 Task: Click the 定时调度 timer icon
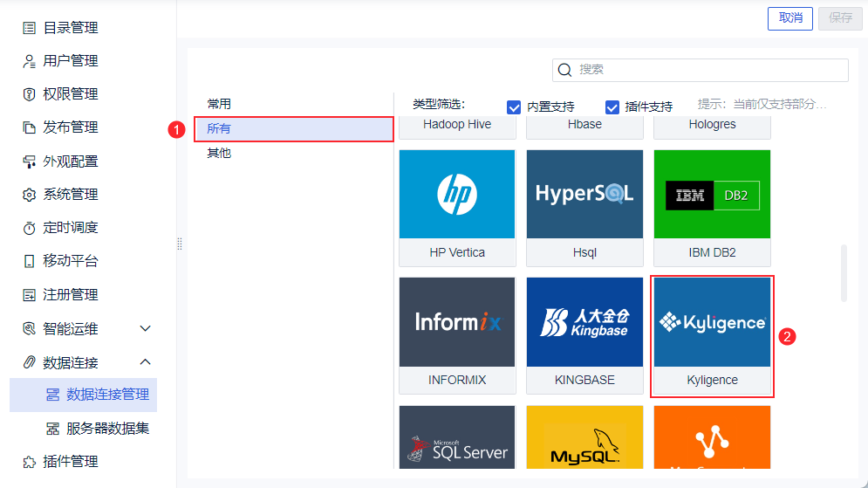point(30,228)
